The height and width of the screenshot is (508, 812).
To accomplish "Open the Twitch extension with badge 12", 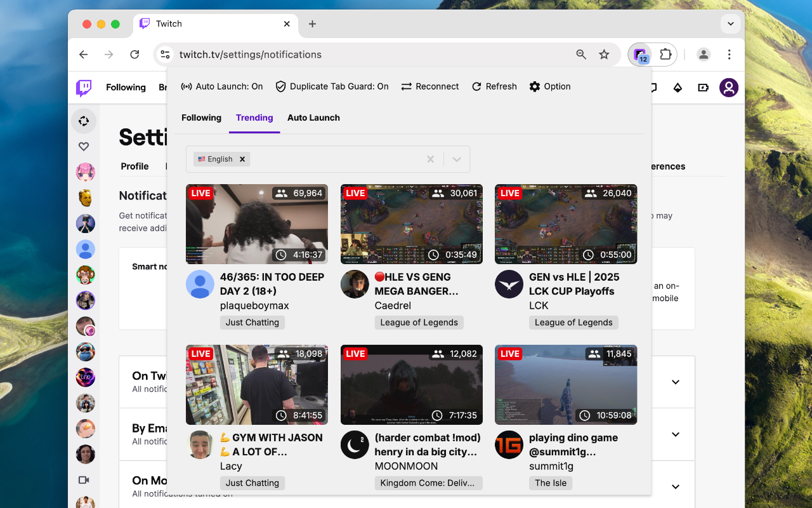I will [639, 55].
